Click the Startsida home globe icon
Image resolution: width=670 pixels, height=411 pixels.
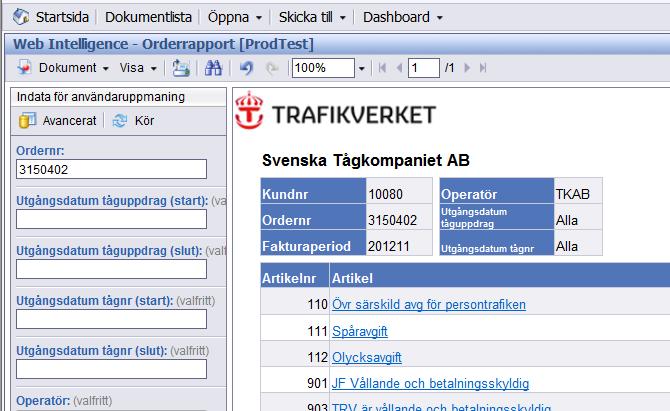[x=21, y=17]
